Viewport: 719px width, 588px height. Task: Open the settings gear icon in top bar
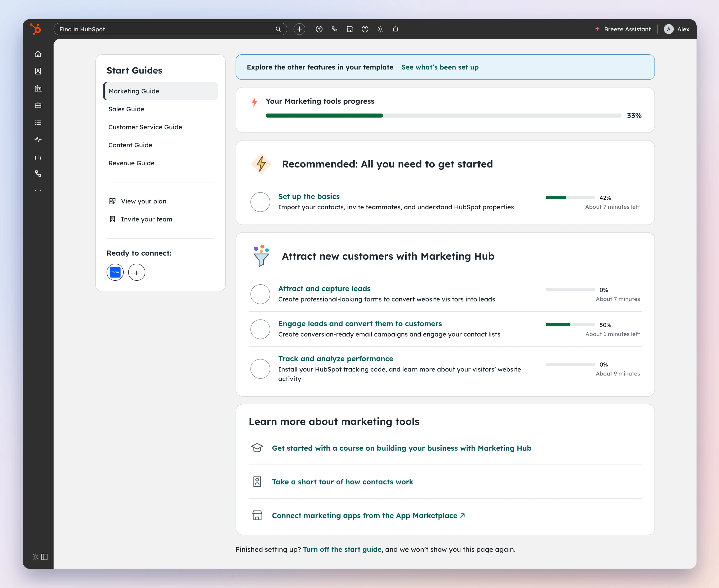[380, 29]
